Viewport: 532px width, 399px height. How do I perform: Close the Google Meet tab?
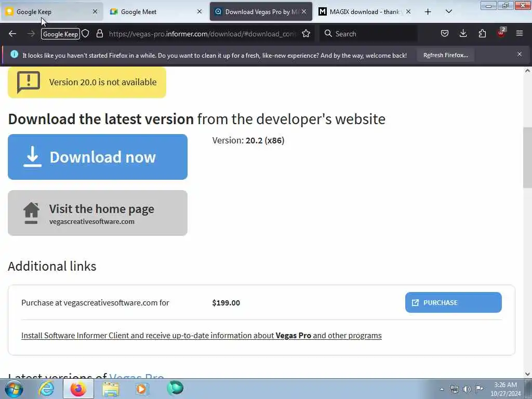pos(199,12)
